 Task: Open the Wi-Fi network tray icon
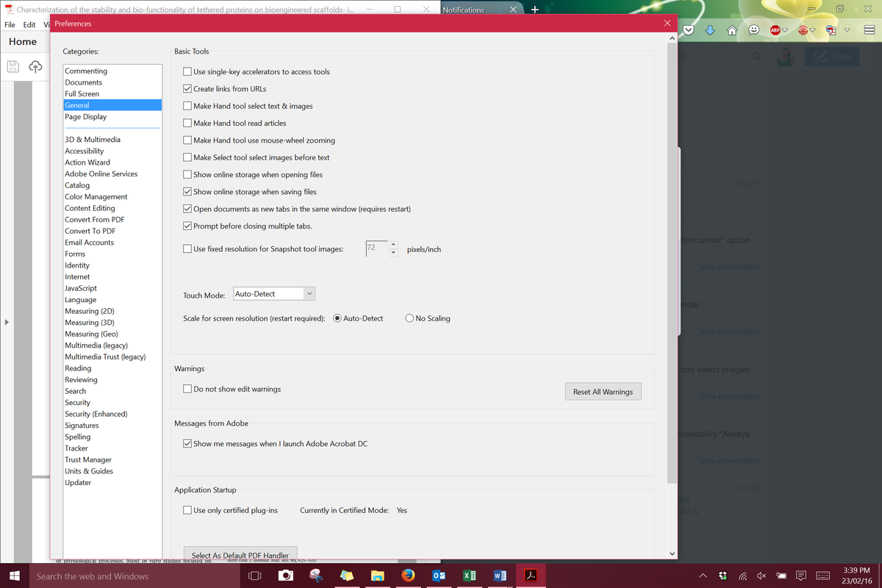742,576
